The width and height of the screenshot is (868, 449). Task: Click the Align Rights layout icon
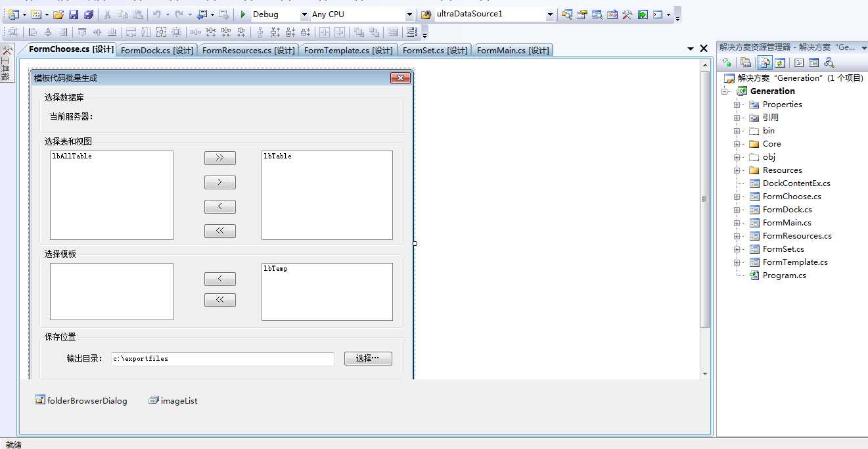click(x=63, y=32)
